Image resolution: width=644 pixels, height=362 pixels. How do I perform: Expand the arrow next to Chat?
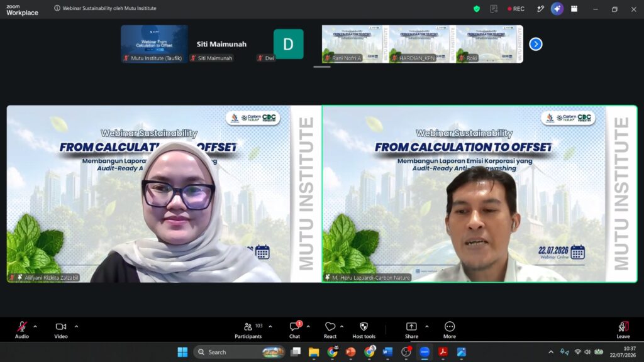308,327
